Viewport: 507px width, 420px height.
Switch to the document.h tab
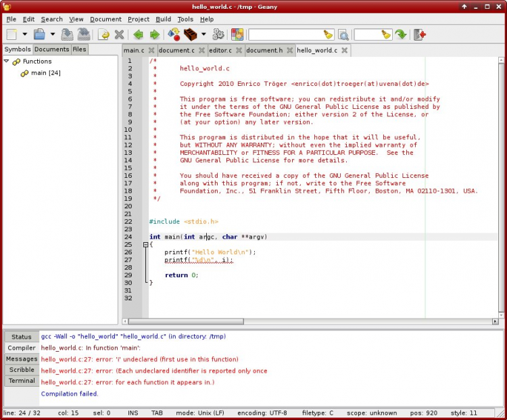(264, 50)
